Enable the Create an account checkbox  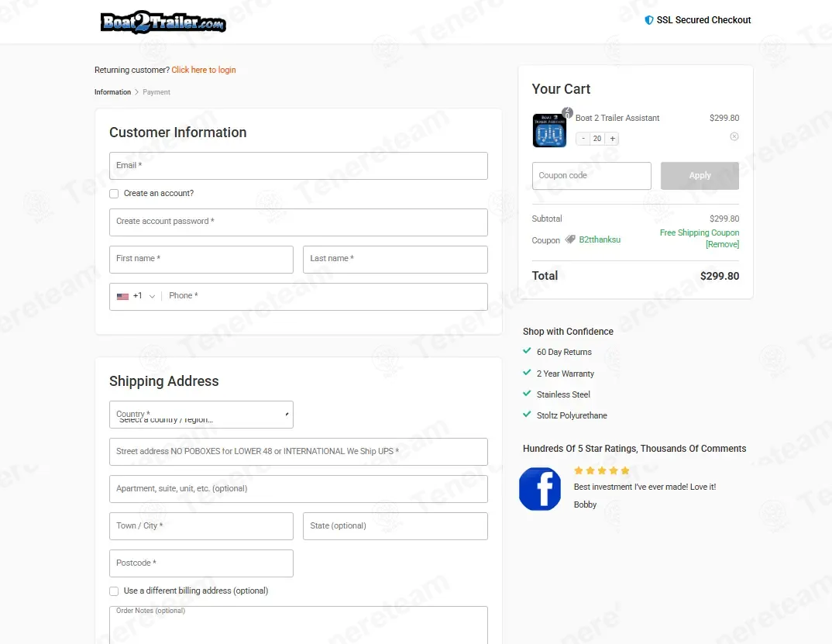point(114,194)
